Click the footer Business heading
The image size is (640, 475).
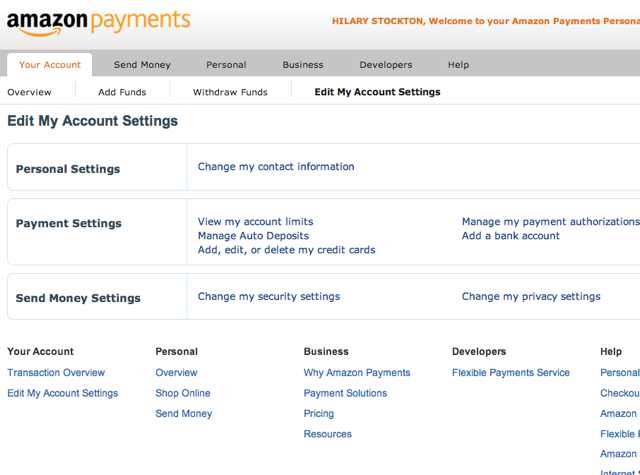(326, 351)
